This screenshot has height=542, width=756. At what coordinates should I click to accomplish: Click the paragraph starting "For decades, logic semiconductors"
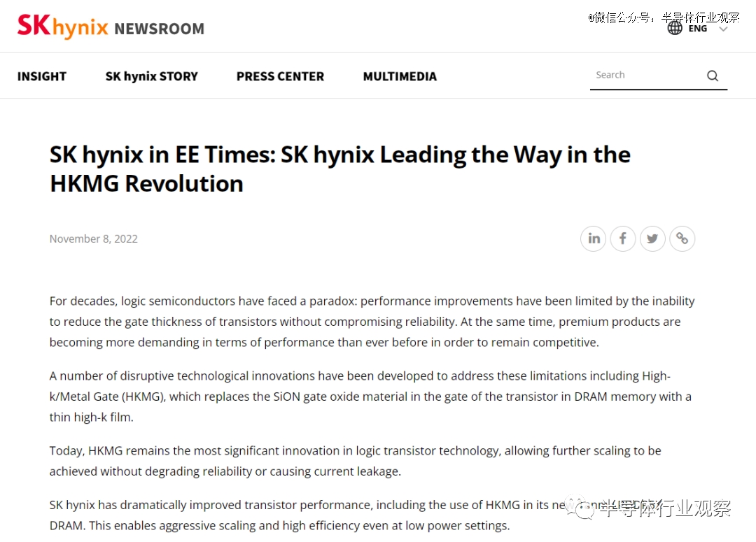(372, 321)
